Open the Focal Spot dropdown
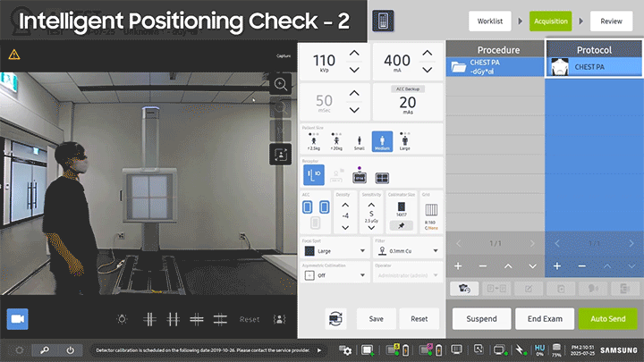The height and width of the screenshot is (362, 644). [334, 252]
